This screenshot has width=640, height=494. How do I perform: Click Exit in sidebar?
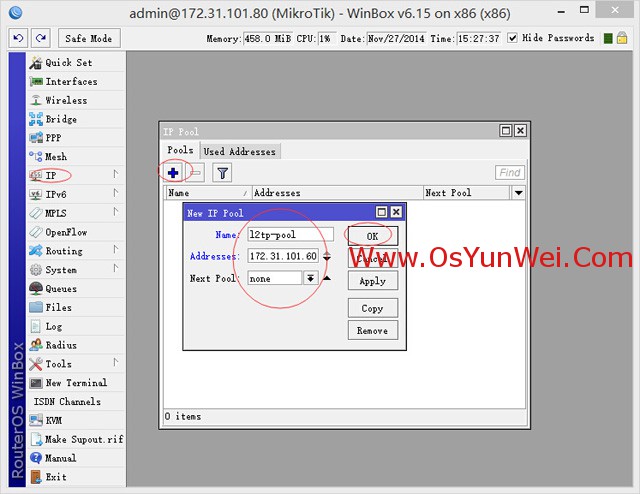pyautogui.click(x=76, y=476)
